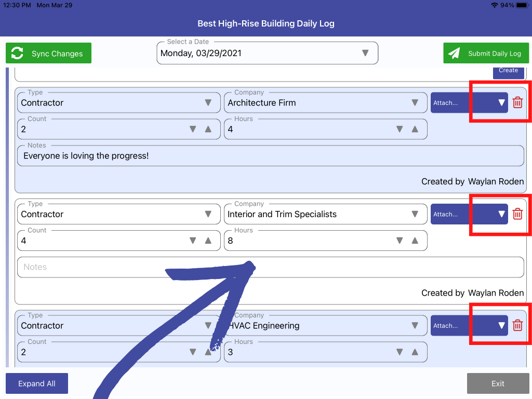Viewport: 532px width, 399px height.
Task: Decrease Count for HVAC Engineering entry
Action: point(193,352)
